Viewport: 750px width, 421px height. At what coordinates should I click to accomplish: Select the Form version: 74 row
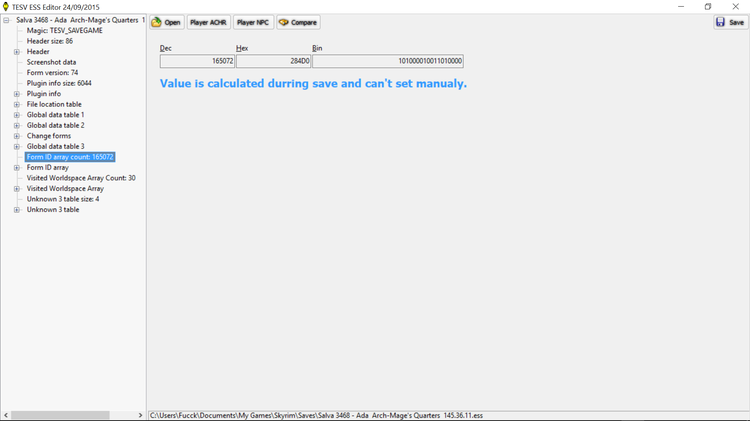point(52,73)
